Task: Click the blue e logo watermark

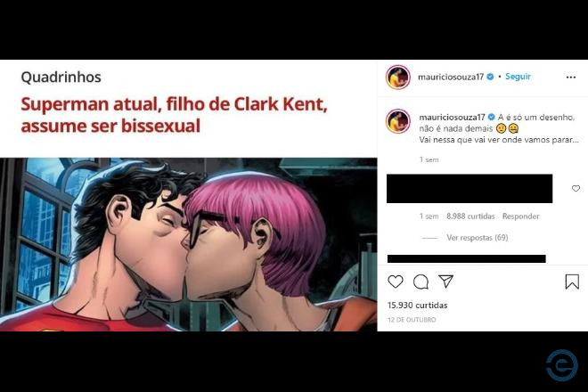Action: point(562,365)
